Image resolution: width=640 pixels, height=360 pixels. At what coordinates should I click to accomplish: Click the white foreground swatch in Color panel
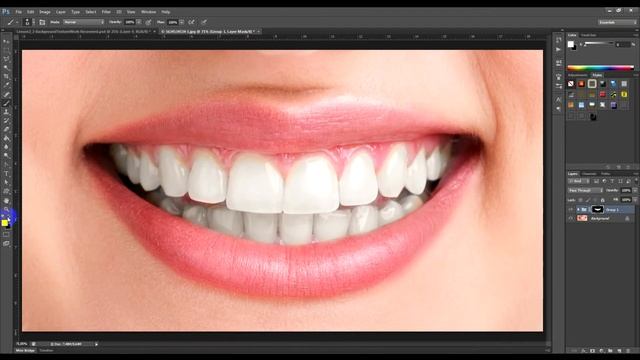pos(571,44)
